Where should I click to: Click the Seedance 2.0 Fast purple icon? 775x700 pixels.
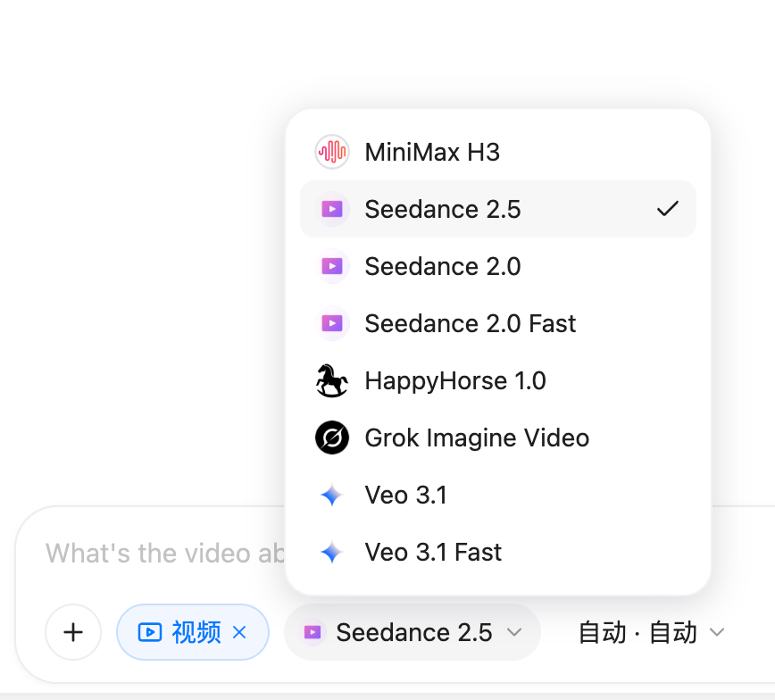tap(332, 324)
